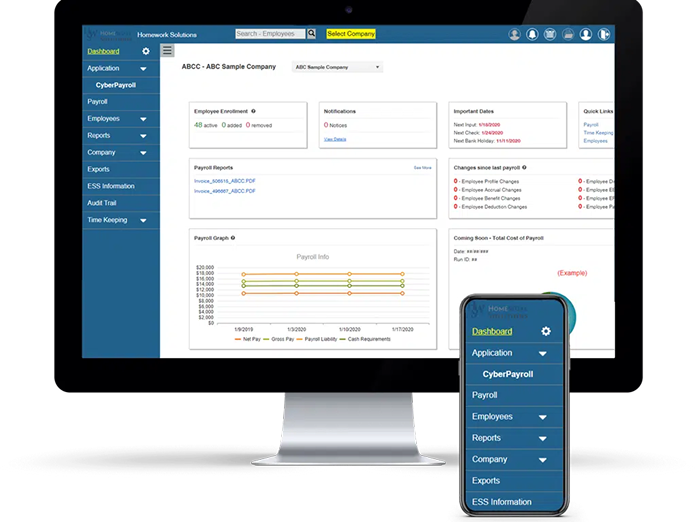Click the search magnifier icon beside Search - Employees
The image size is (696, 522).
pyautogui.click(x=312, y=34)
